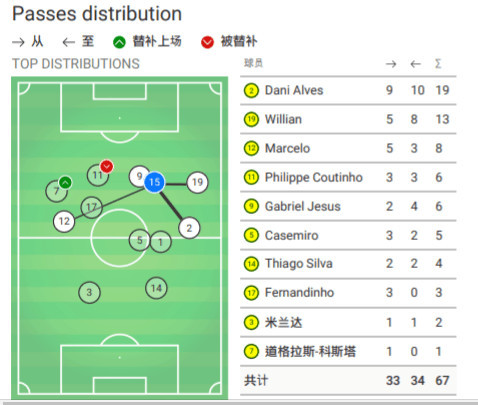Screen dimensions: 478x405
Task: Select player 2 circle on pitch map
Action: 189,228
